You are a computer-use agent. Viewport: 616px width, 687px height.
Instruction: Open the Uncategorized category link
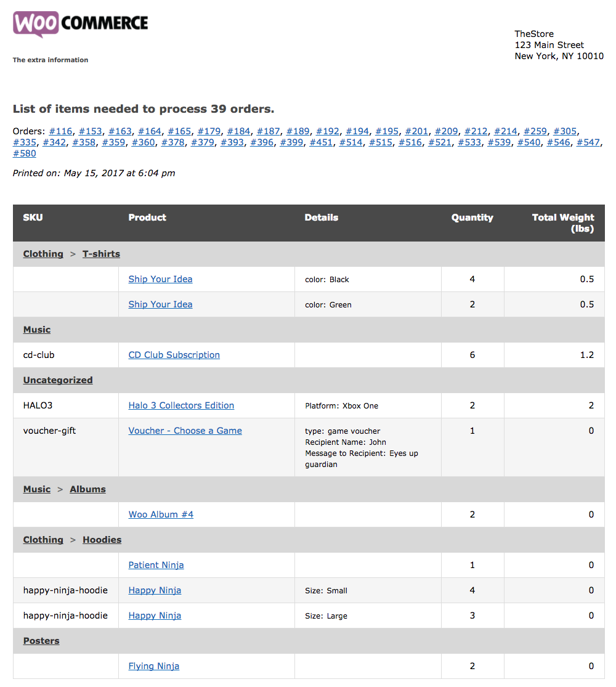click(x=58, y=380)
